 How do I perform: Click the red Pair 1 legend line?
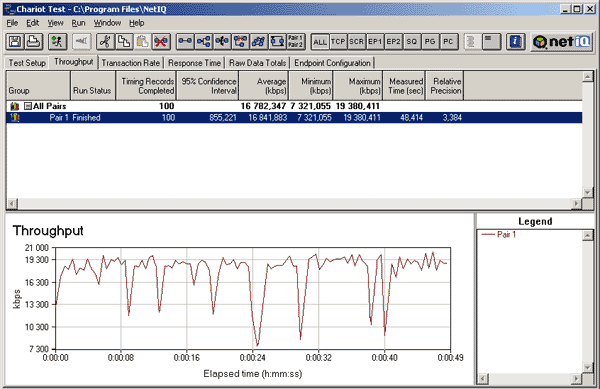pos(488,234)
